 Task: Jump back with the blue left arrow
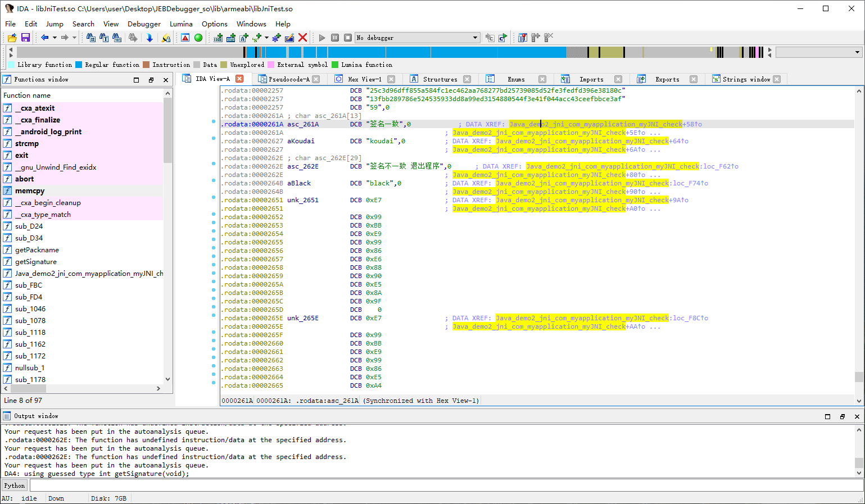(x=44, y=38)
